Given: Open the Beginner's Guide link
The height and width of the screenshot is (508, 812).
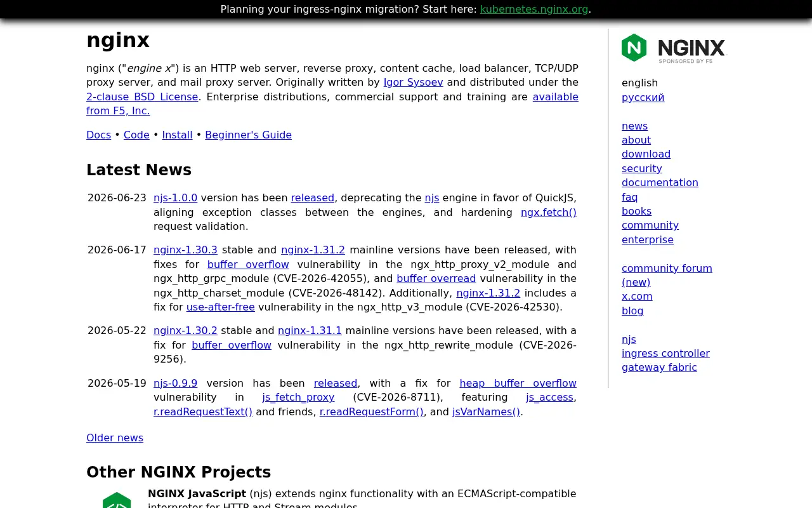Looking at the screenshot, I should pos(248,135).
